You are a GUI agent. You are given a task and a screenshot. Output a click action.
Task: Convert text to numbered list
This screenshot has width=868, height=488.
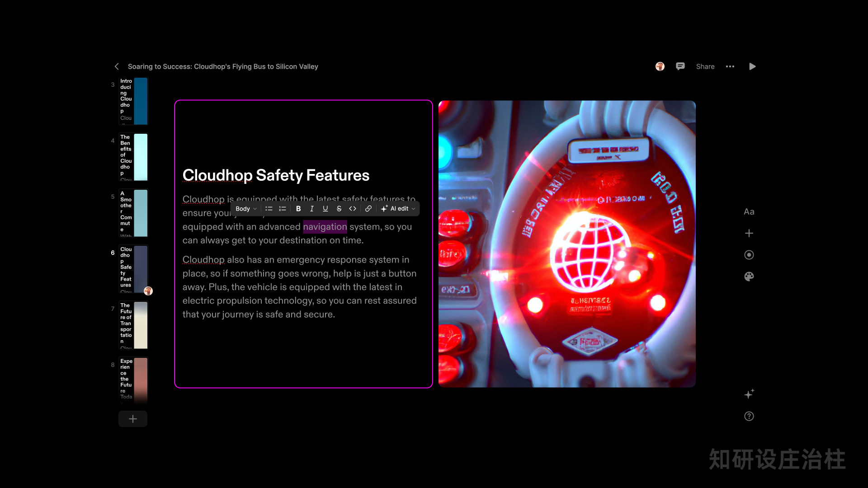click(283, 209)
